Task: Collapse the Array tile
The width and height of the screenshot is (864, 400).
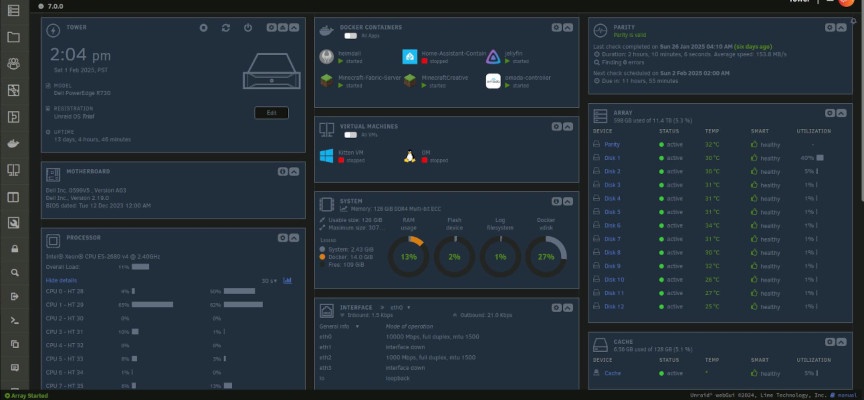Action: (x=841, y=113)
